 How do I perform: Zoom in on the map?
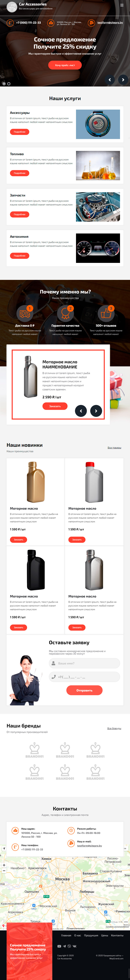[x=4, y=865]
